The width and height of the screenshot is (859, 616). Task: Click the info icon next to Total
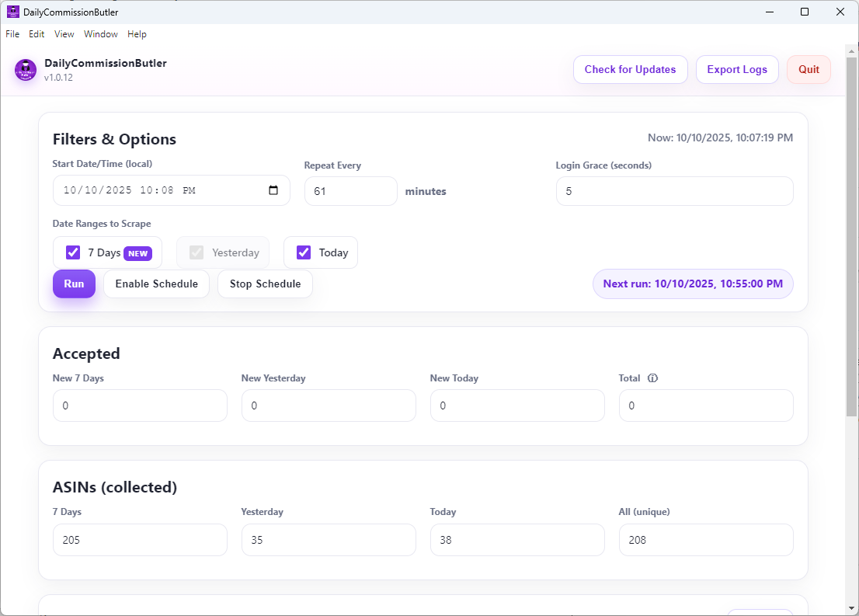pyautogui.click(x=652, y=378)
